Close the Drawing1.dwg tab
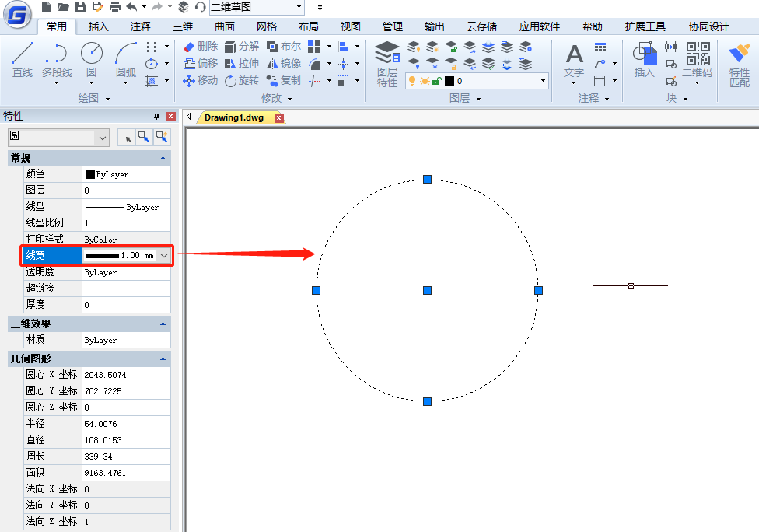The image size is (759, 532). tap(279, 117)
